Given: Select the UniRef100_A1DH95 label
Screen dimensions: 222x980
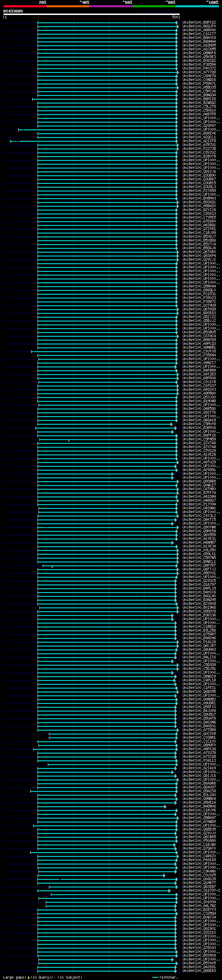Looking at the screenshot, I should click(199, 45).
